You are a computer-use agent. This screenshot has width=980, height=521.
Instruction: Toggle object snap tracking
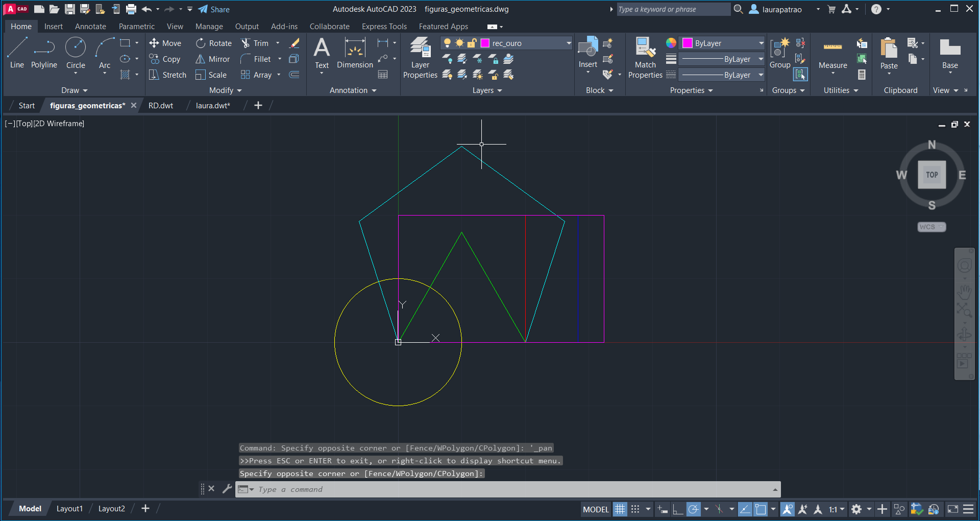point(745,509)
